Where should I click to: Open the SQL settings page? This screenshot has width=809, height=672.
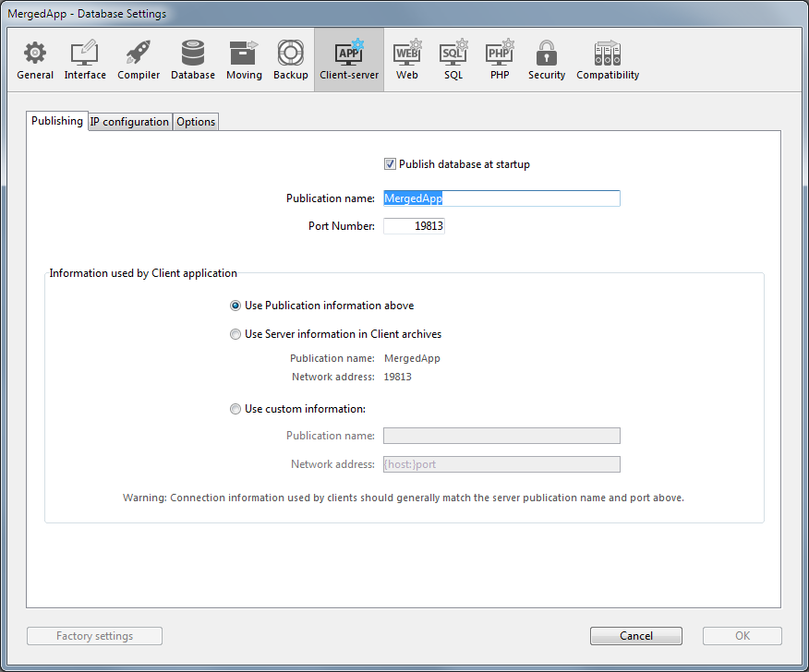click(x=453, y=59)
